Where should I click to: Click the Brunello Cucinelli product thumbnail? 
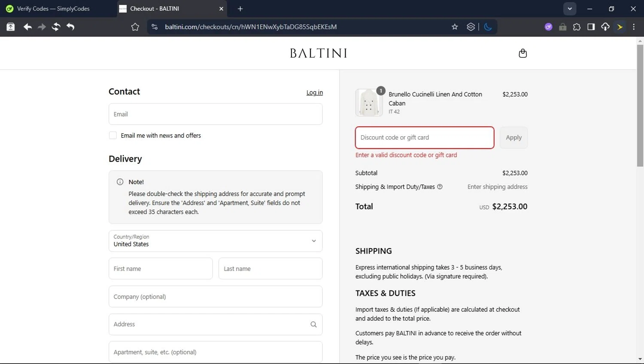(369, 103)
